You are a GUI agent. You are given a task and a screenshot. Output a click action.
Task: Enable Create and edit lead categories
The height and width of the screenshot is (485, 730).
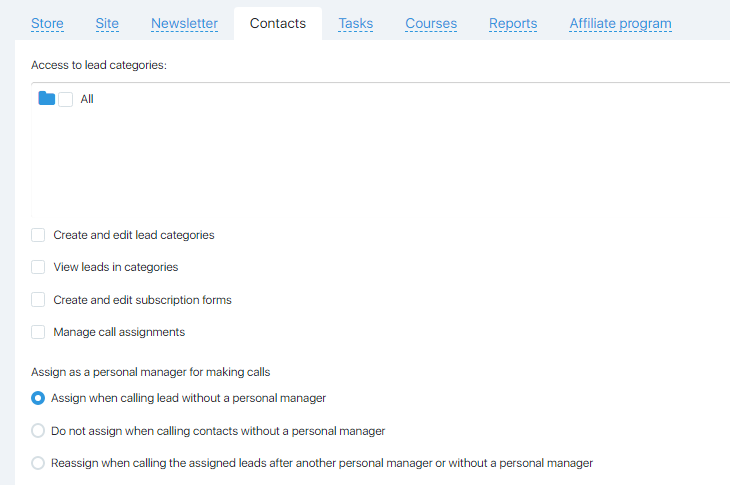(38, 235)
